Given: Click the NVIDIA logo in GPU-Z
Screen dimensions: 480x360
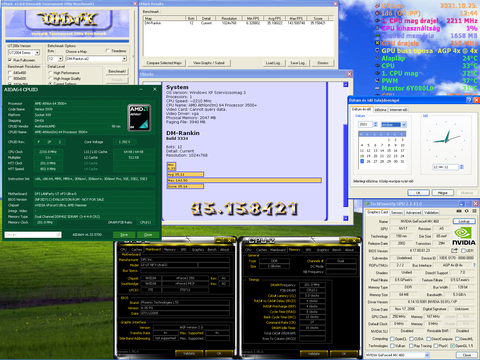Looking at the screenshot, I should pyautogui.click(x=464, y=236).
